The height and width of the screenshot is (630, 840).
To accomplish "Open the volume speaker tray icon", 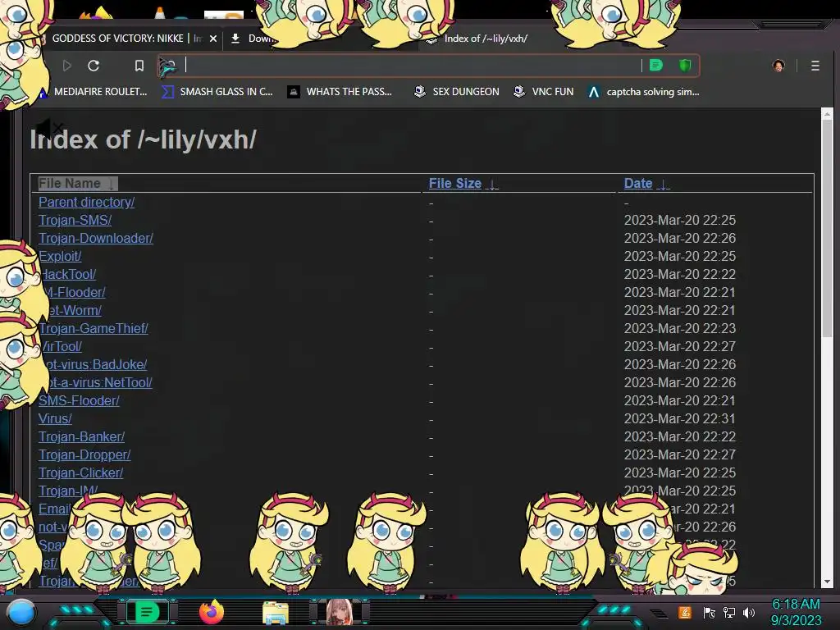I will click(x=749, y=613).
